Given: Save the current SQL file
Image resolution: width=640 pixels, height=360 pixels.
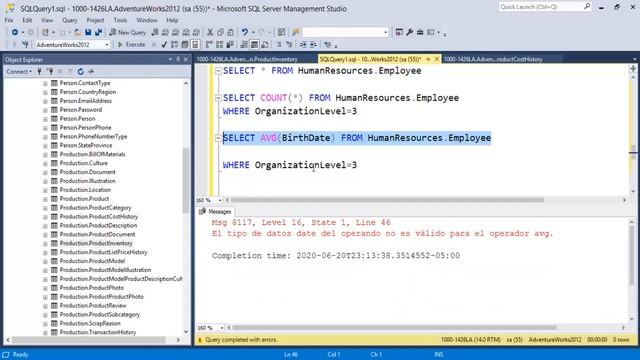Looking at the screenshot, I should pos(88,32).
